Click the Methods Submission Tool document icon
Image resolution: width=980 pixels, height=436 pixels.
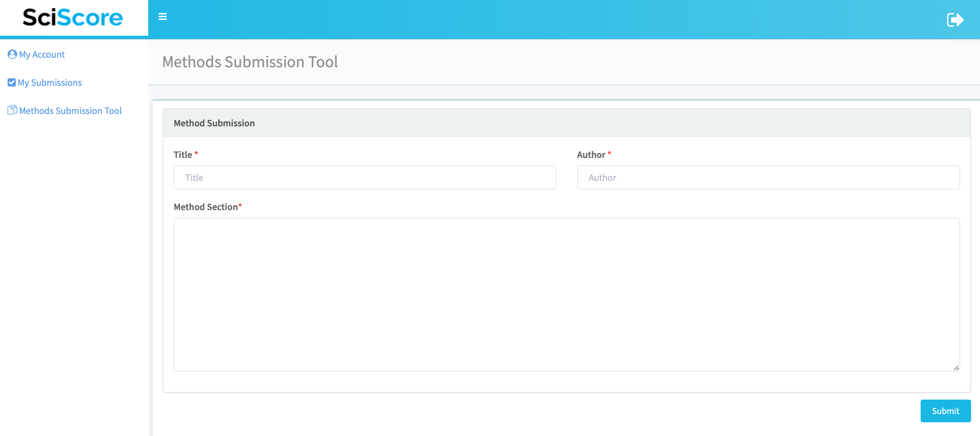(12, 111)
